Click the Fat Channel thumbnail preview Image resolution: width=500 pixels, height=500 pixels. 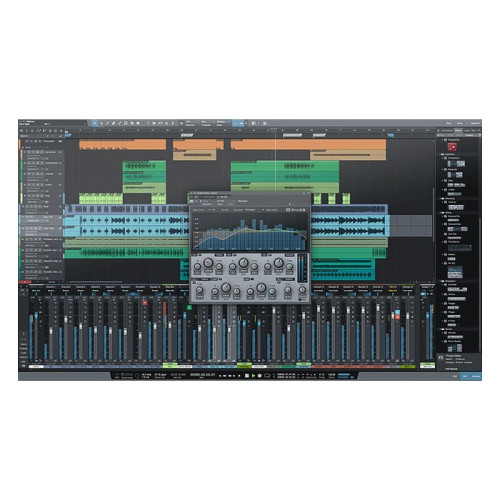460,248
